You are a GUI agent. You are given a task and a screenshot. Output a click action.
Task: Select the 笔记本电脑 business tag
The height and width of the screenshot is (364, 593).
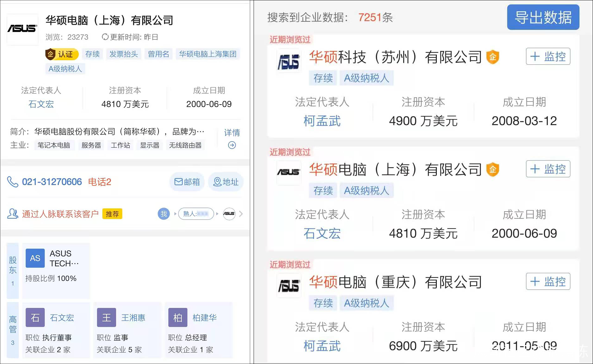(x=54, y=145)
